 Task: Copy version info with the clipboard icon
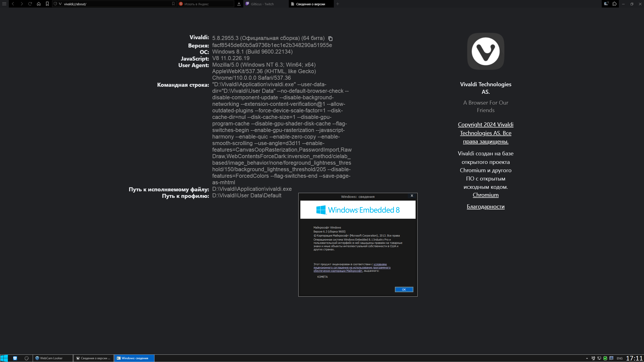(330, 38)
